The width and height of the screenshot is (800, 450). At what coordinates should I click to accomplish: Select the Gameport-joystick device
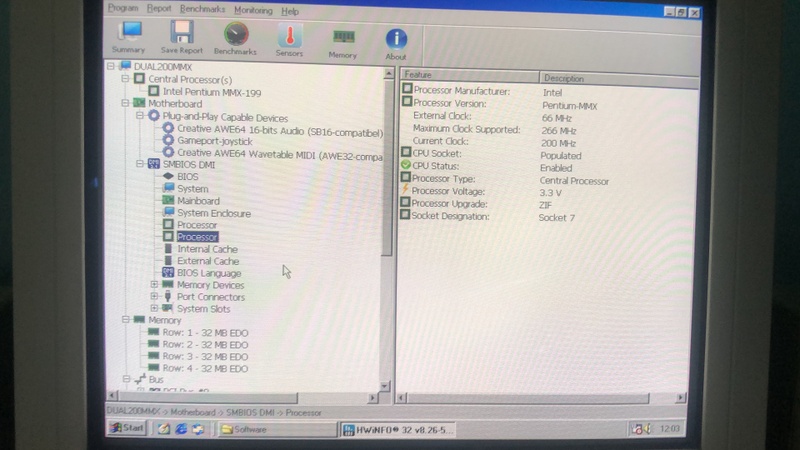[215, 141]
